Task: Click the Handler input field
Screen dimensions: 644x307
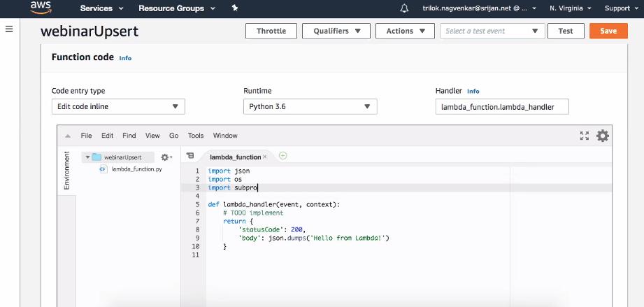Action: (502, 107)
